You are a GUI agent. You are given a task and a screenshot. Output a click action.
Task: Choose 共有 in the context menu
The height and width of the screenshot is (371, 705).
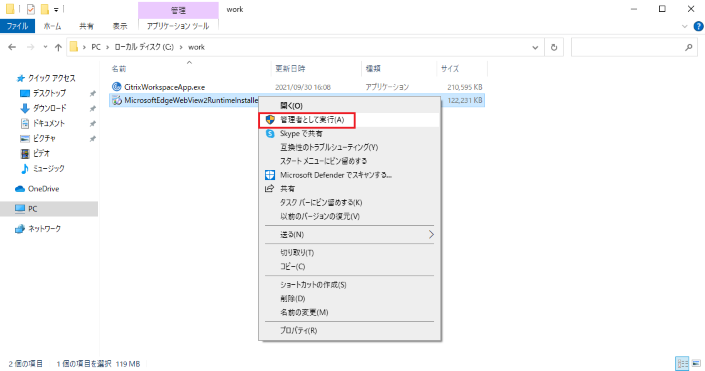287,188
